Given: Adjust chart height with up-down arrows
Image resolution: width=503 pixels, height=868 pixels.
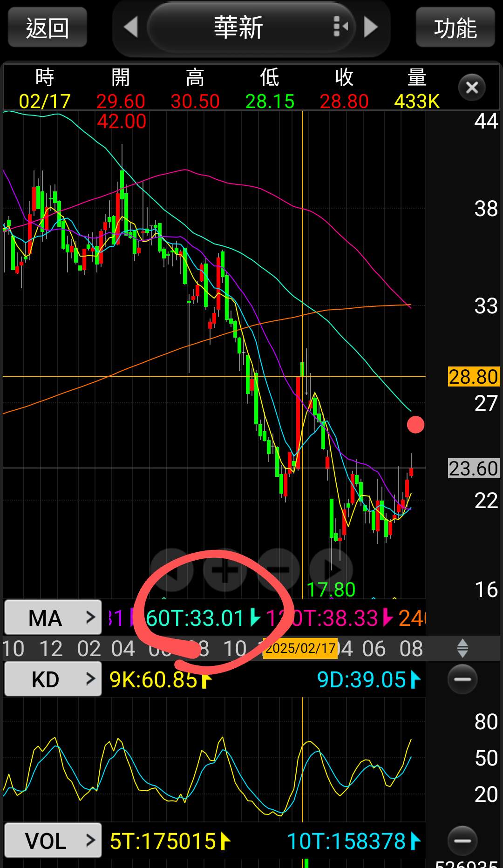Looking at the screenshot, I should click(462, 648).
